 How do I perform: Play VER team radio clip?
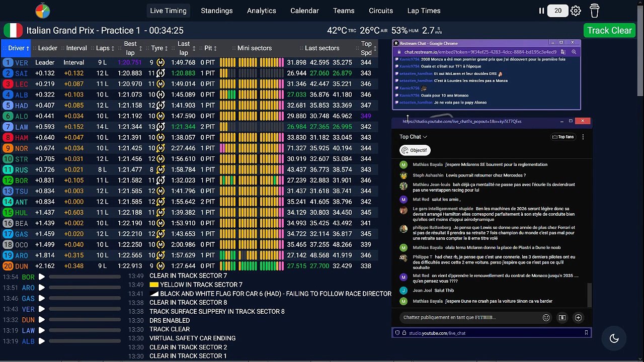click(x=42, y=309)
